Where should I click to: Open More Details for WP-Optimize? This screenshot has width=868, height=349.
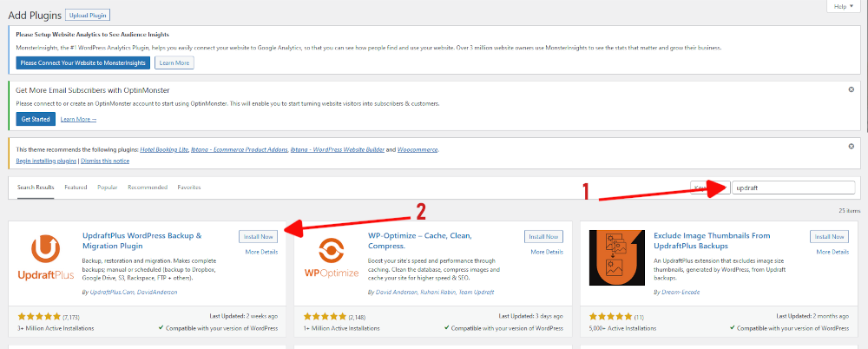[547, 252]
